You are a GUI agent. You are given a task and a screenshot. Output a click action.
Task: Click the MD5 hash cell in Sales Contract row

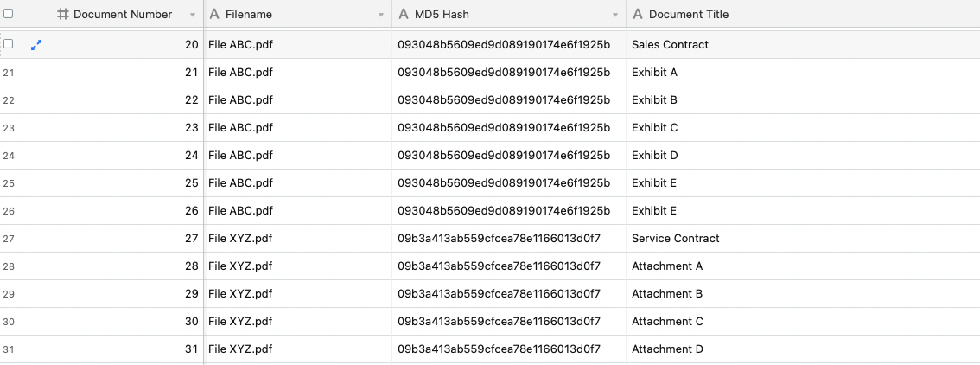click(509, 44)
